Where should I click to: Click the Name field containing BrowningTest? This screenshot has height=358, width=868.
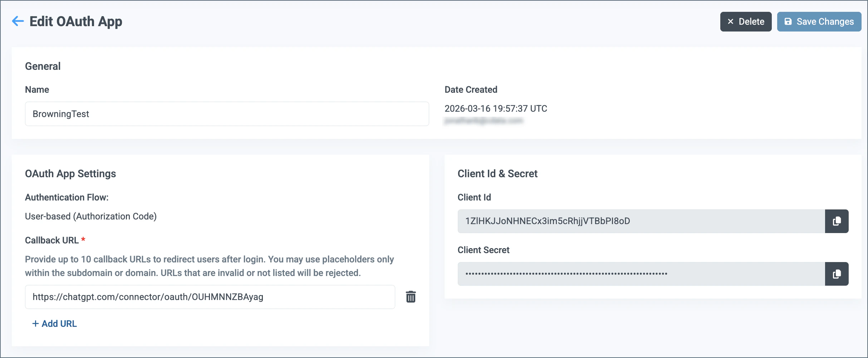[x=227, y=113]
